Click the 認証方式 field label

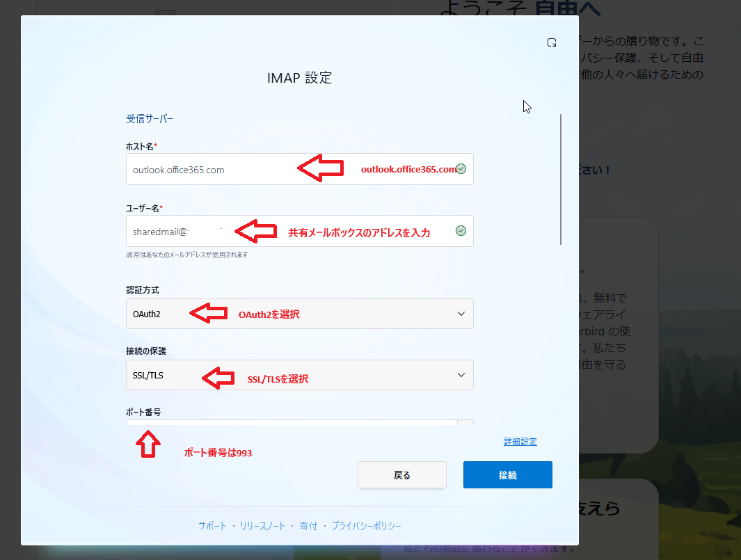143,289
